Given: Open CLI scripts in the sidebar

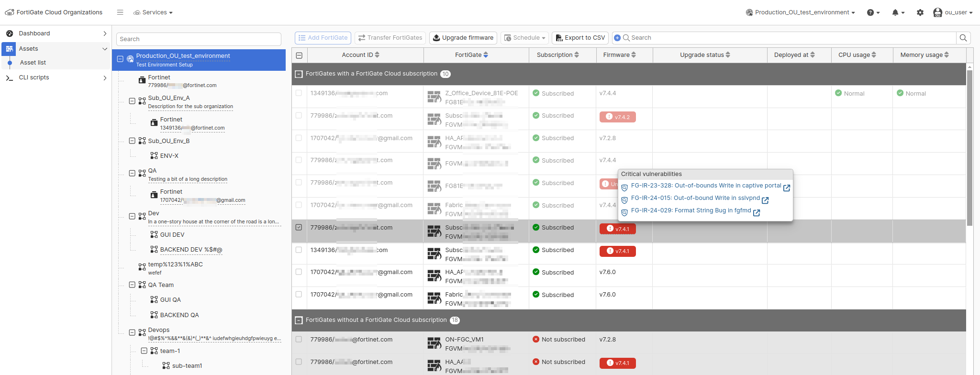Looking at the screenshot, I should (x=56, y=77).
